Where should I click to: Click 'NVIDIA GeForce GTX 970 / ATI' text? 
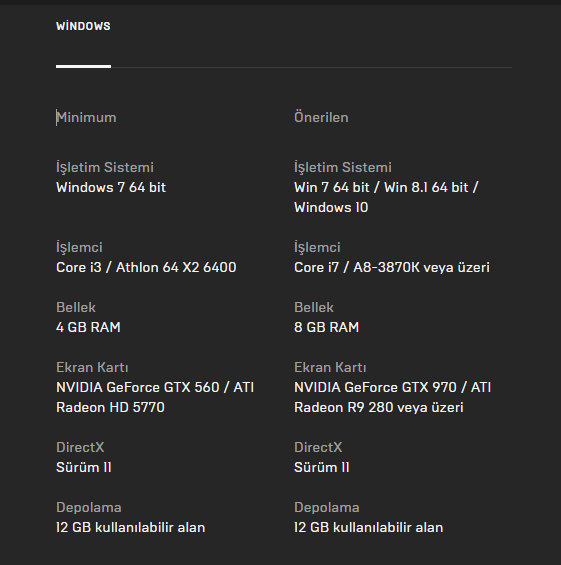click(392, 387)
